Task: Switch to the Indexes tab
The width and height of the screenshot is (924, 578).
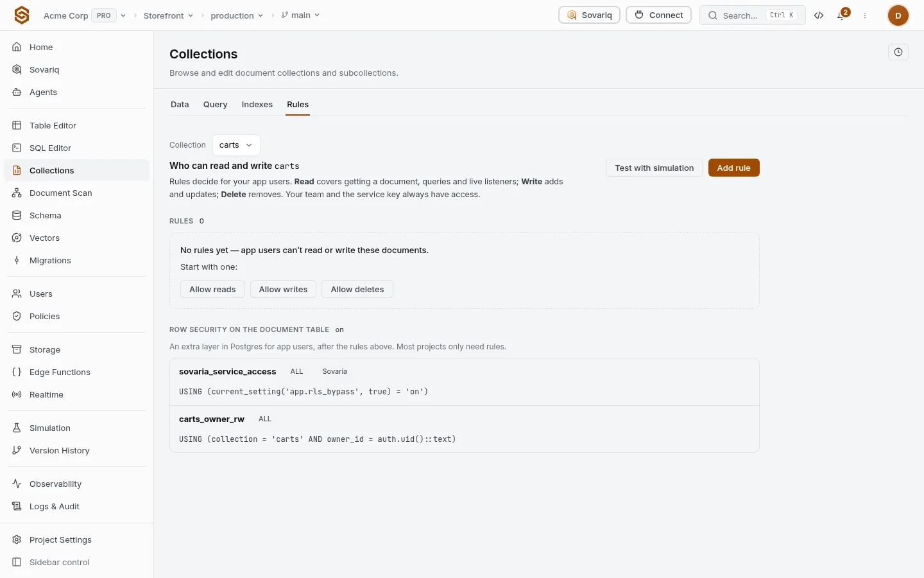Action: click(x=257, y=105)
